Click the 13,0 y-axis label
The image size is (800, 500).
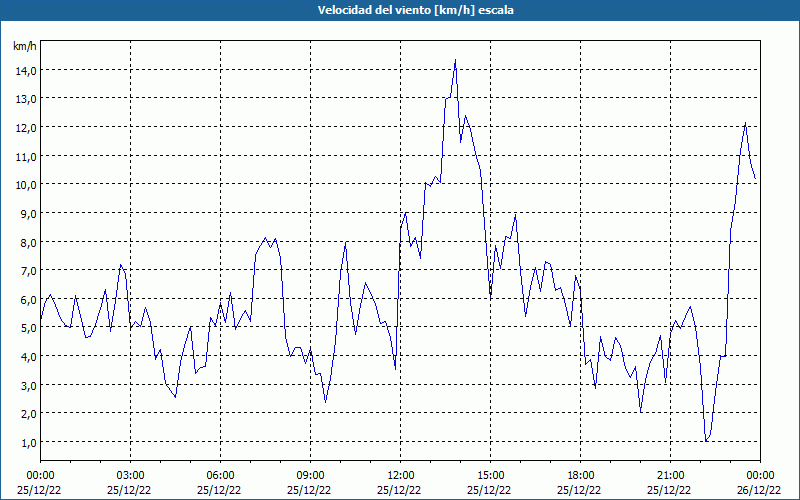point(27,99)
